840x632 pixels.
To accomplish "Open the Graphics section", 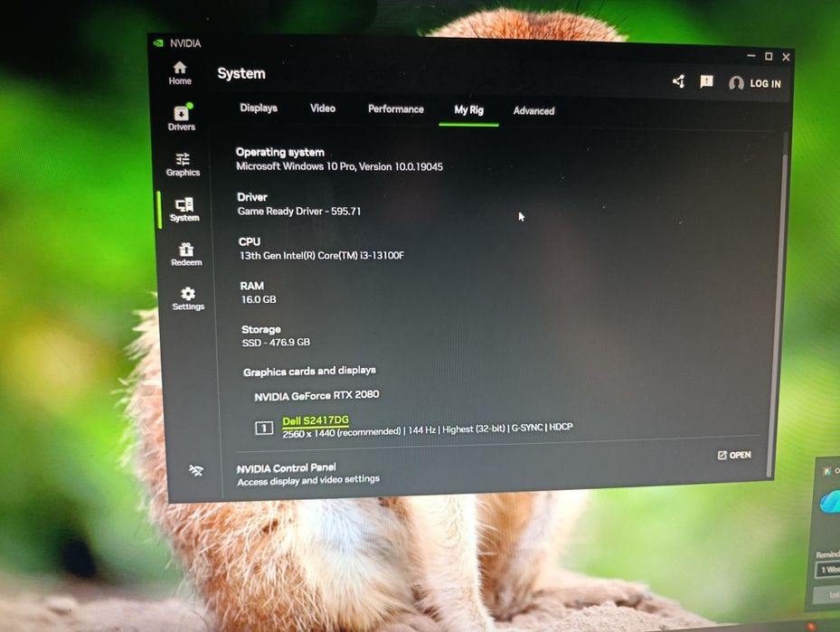I will (183, 165).
